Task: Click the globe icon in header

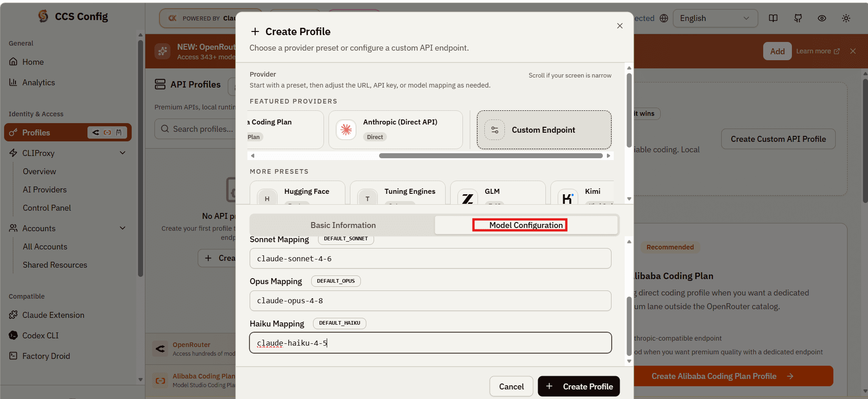Action: [664, 18]
